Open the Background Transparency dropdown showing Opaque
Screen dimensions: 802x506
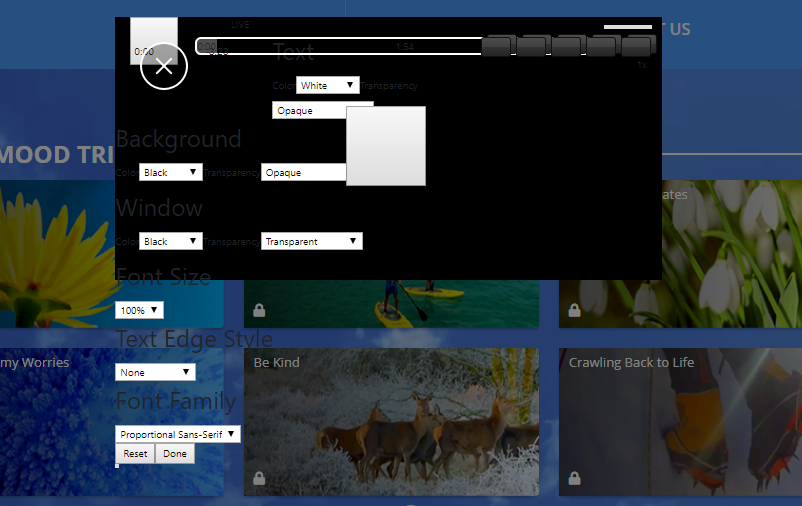coord(303,172)
